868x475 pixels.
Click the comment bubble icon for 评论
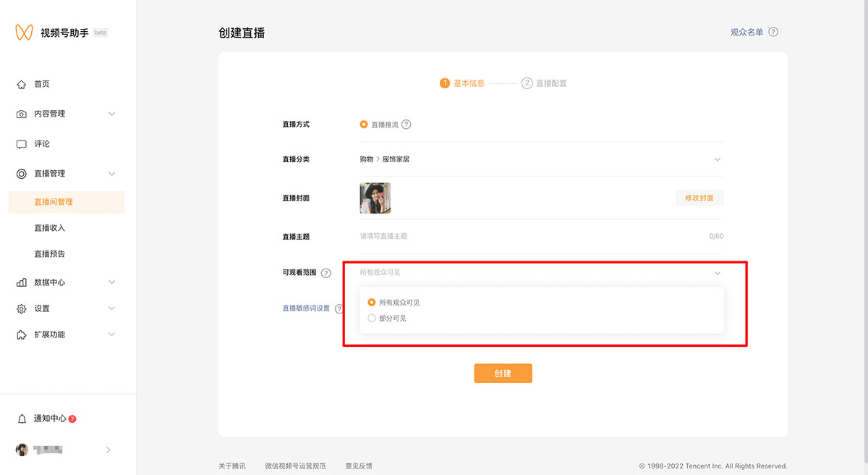22,144
